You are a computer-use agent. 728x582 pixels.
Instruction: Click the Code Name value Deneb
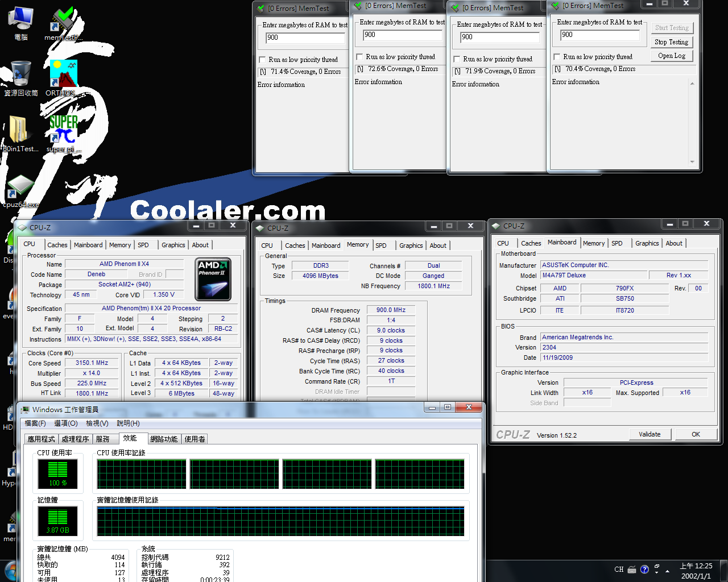[96, 275]
